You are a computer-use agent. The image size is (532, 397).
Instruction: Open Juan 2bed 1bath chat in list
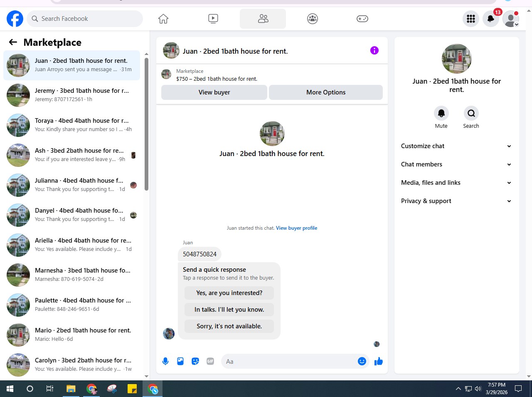[71, 65]
